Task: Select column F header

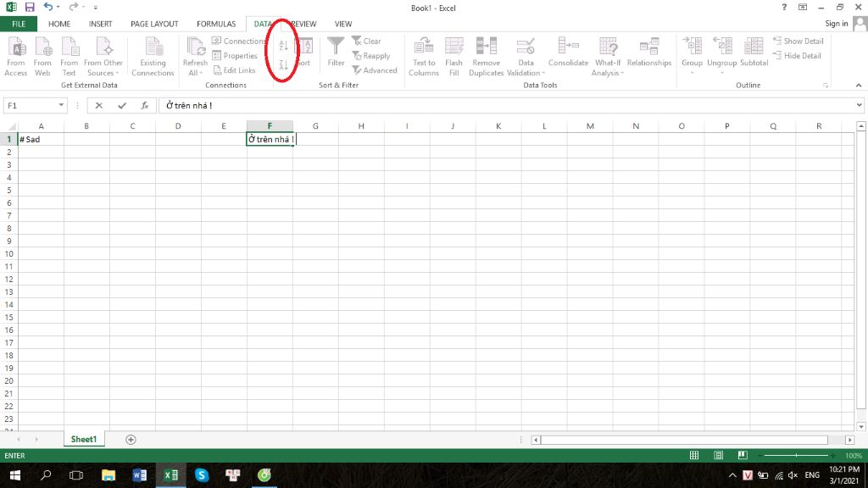Action: pyautogui.click(x=270, y=126)
